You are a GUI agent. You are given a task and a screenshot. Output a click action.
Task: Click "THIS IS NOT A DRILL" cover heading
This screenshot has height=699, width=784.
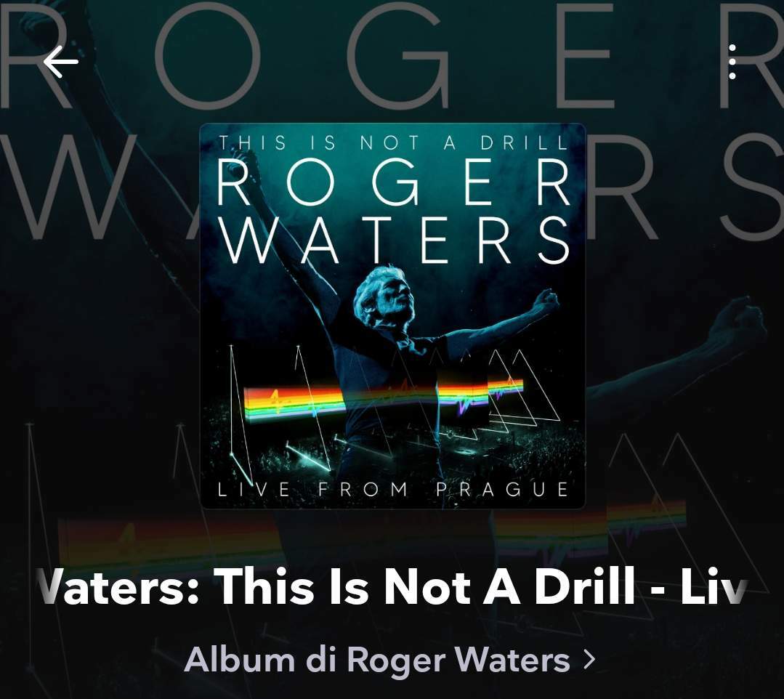pos(394,143)
